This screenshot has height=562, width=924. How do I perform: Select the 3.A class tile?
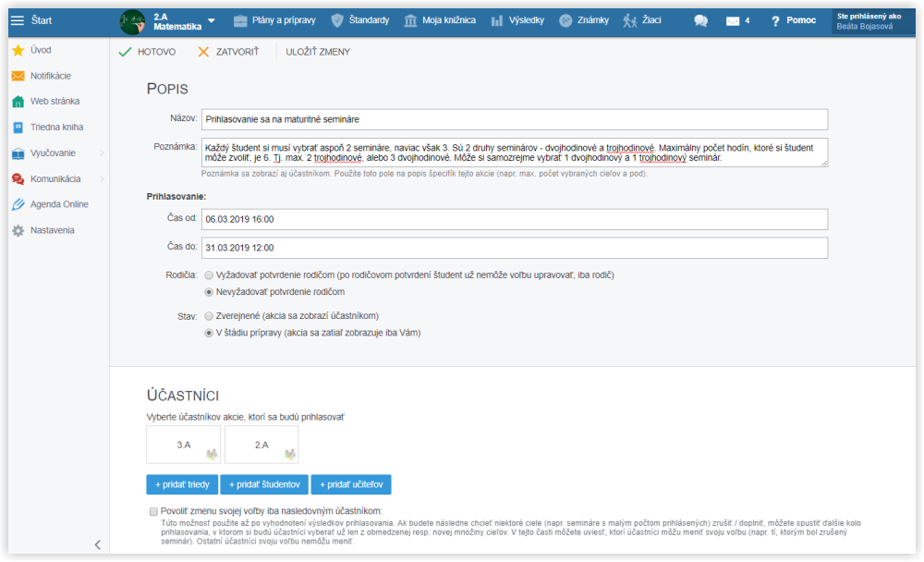click(x=183, y=446)
